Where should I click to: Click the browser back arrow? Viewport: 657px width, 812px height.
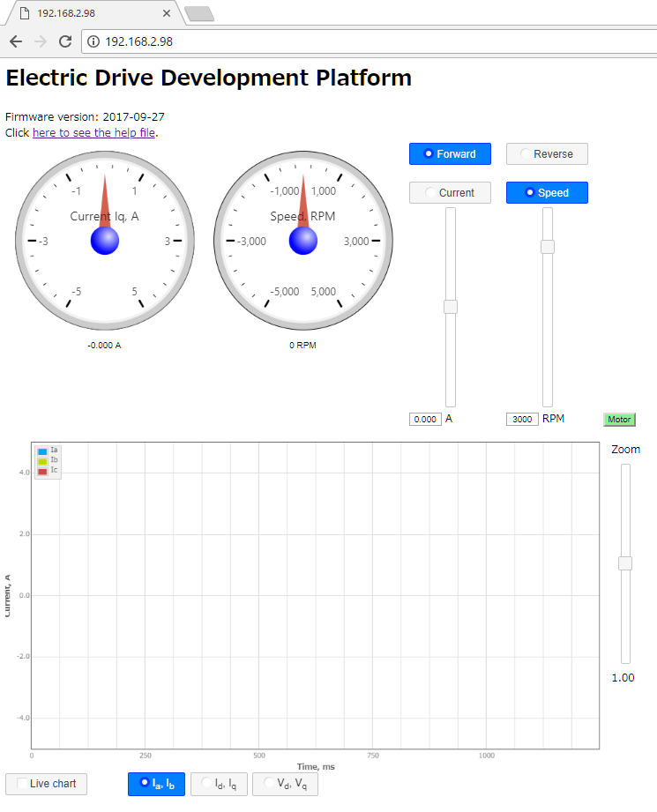coord(16,41)
